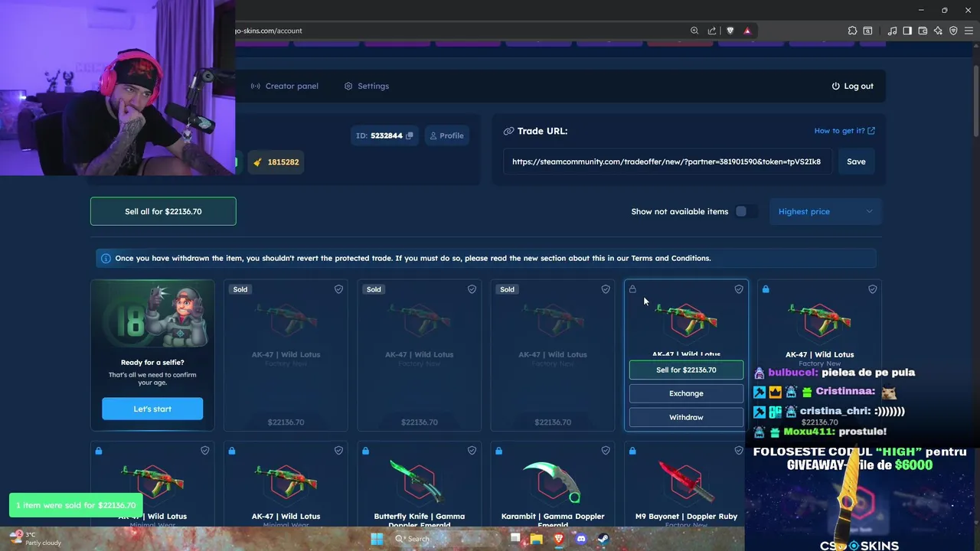Open the Profile button
The height and width of the screenshot is (551, 980).
tap(446, 135)
